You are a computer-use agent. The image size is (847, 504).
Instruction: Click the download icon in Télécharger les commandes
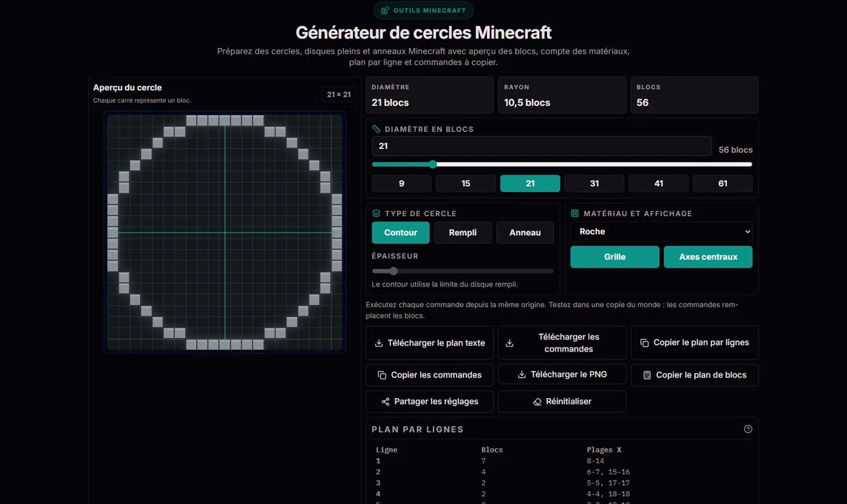click(510, 343)
